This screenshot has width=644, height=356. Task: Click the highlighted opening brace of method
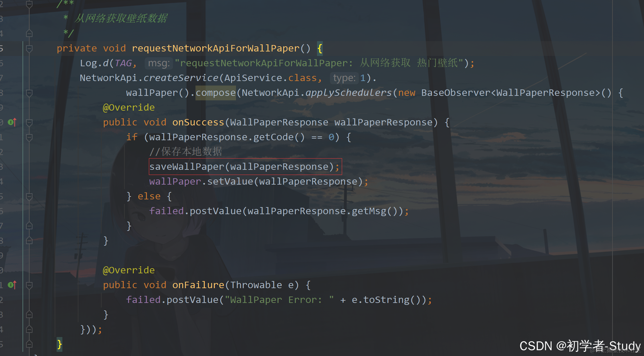click(x=320, y=48)
